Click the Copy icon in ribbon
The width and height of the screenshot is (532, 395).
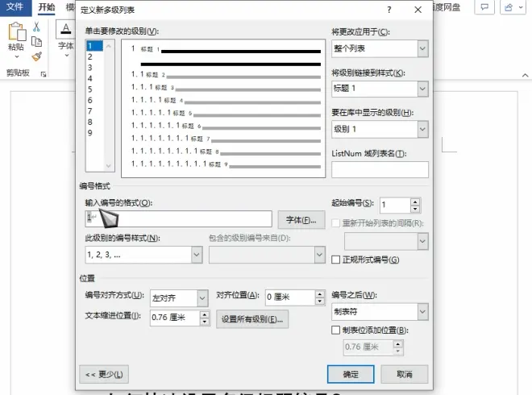point(36,41)
